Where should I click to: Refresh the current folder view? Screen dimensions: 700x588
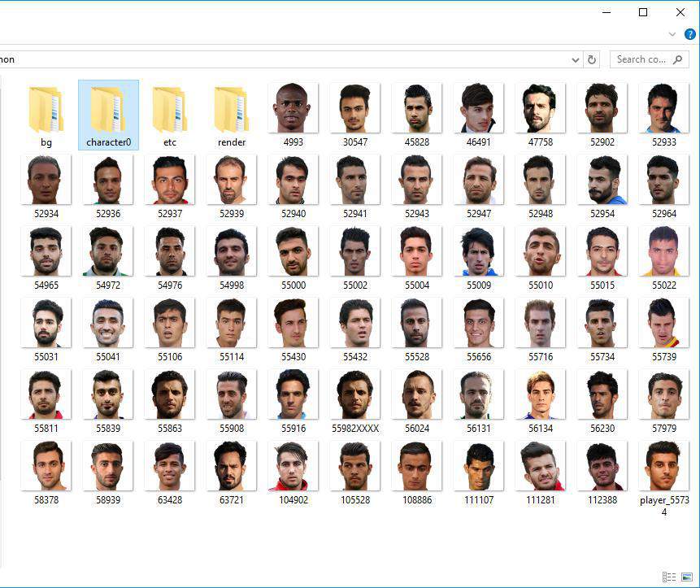[592, 59]
